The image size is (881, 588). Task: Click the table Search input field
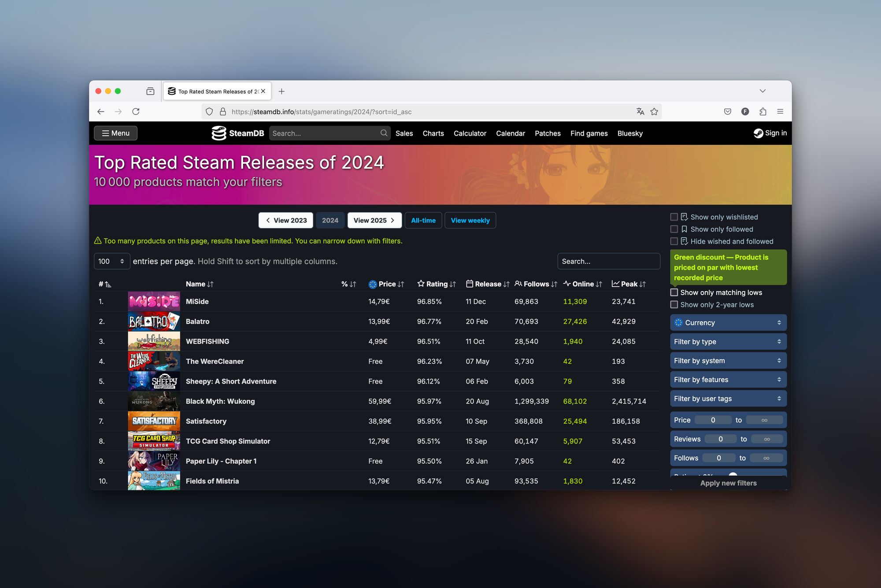(x=608, y=261)
